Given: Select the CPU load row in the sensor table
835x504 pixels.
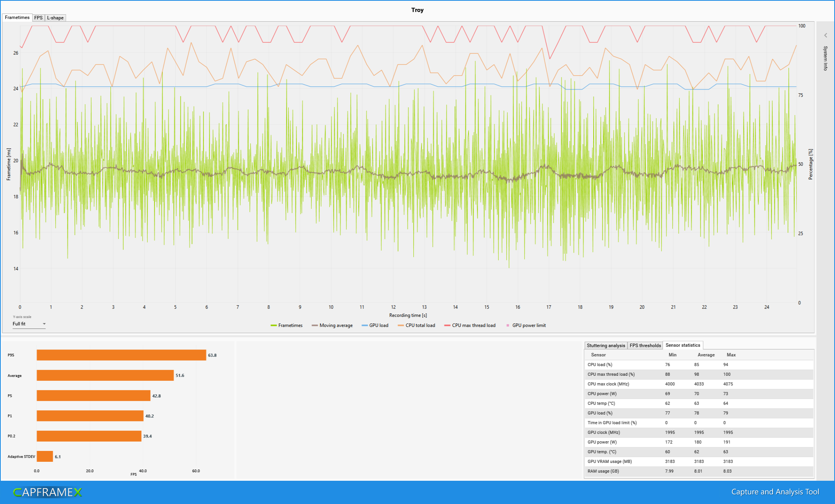Looking at the screenshot, I should coord(659,365).
